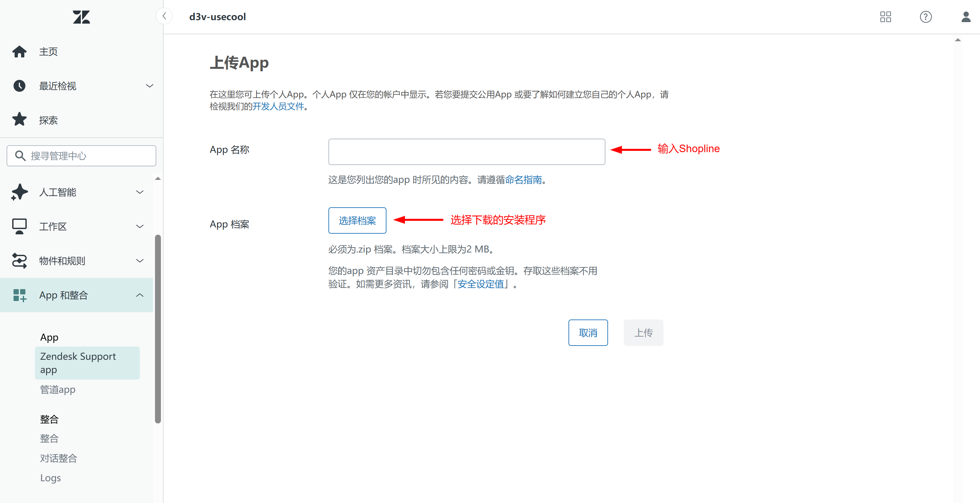Click the 取消 button

[x=588, y=333]
